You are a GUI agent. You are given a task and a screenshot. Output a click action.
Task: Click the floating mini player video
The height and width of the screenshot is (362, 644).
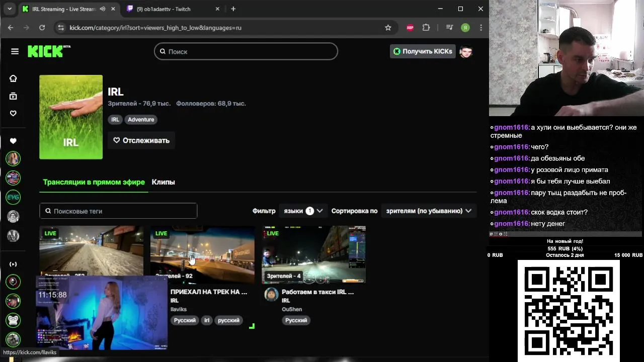[102, 312]
